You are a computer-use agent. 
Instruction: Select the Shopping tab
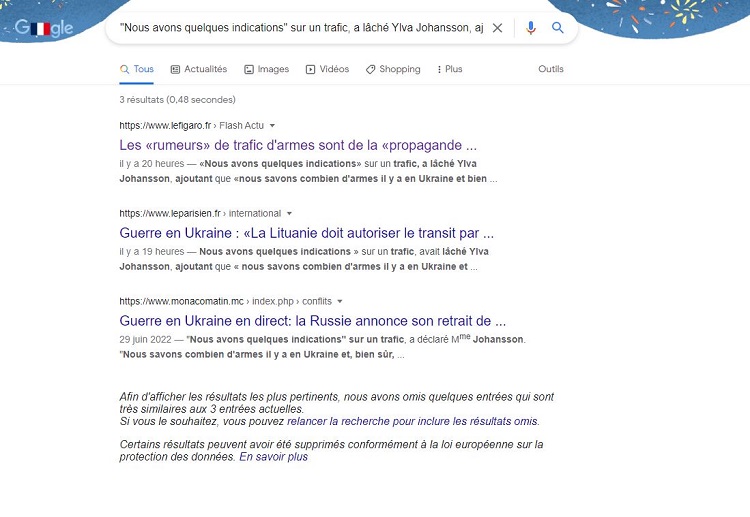(x=393, y=69)
